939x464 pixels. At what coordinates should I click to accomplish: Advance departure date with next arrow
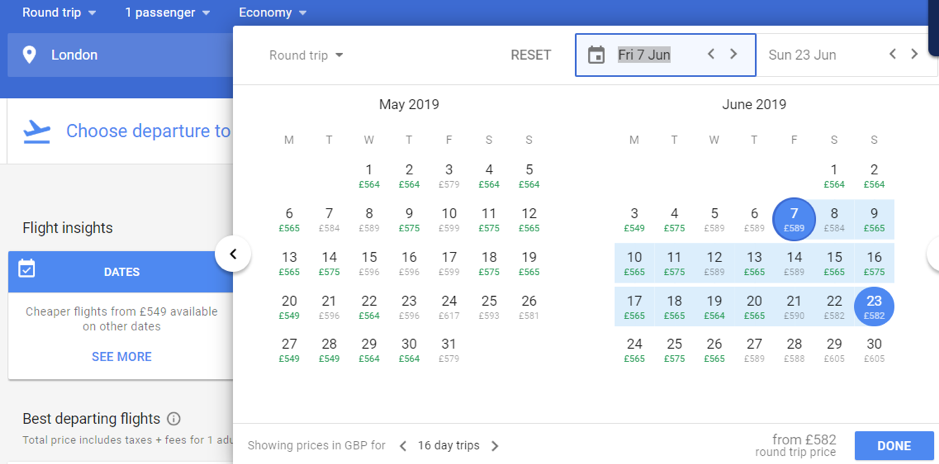pyautogui.click(x=734, y=54)
